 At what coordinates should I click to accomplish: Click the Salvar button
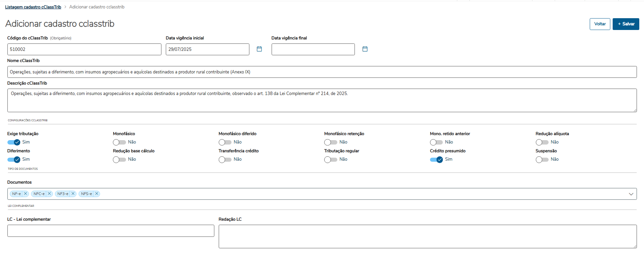626,24
